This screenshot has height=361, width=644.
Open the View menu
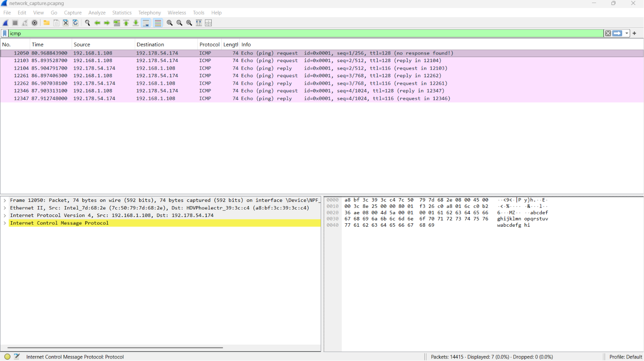39,13
